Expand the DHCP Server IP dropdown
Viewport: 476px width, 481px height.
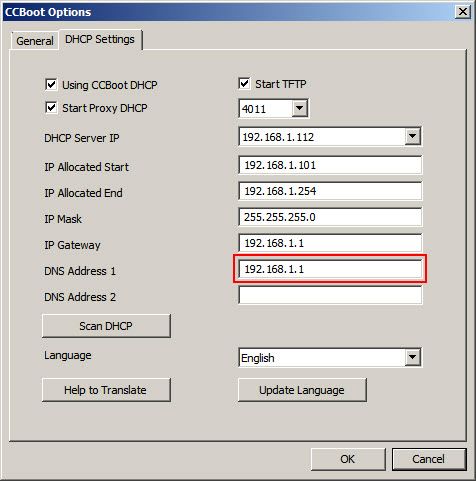pyautogui.click(x=413, y=136)
